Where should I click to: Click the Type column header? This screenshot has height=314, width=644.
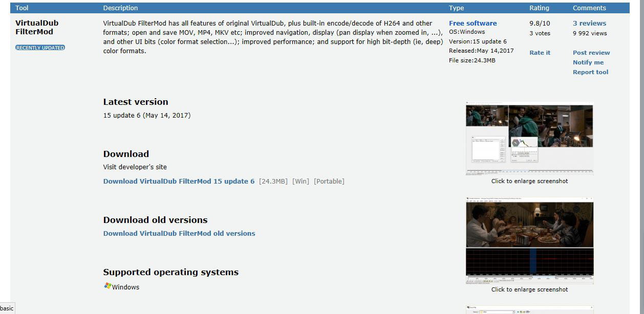(456, 8)
